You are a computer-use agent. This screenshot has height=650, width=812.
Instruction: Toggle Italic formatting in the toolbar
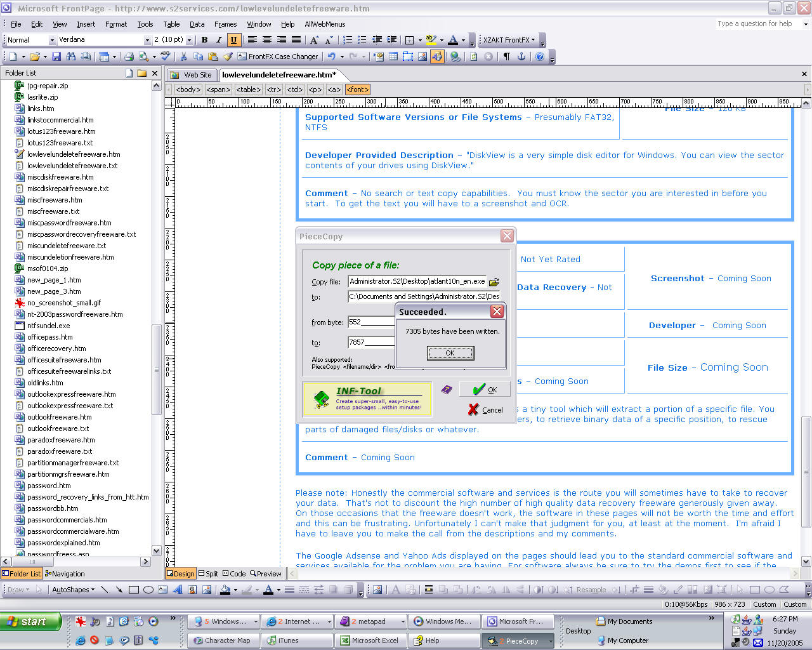pos(219,40)
